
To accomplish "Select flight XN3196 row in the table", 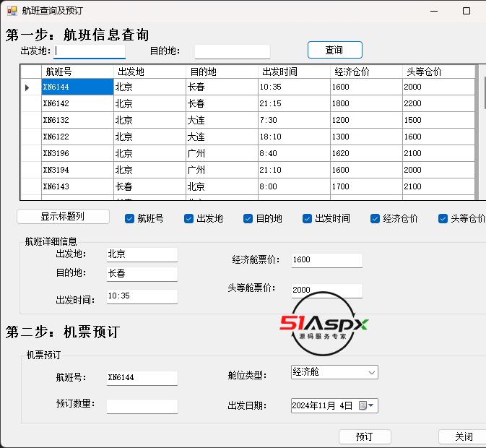I will (77, 153).
